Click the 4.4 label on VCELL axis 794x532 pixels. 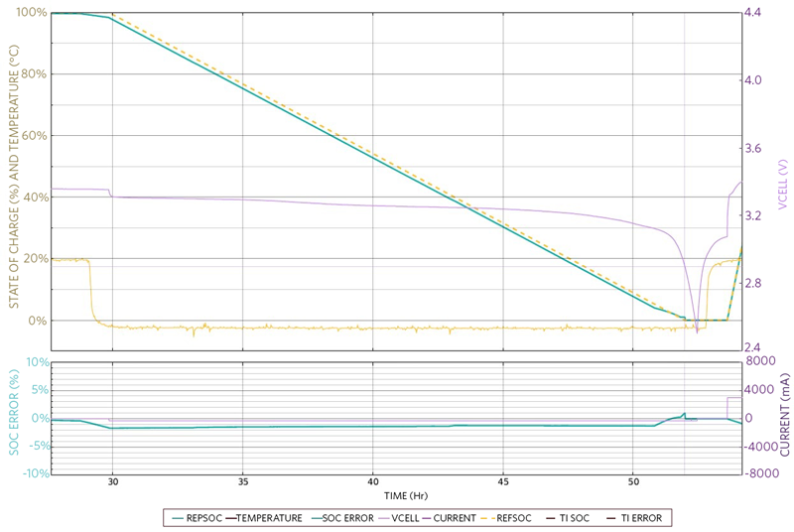(x=753, y=12)
